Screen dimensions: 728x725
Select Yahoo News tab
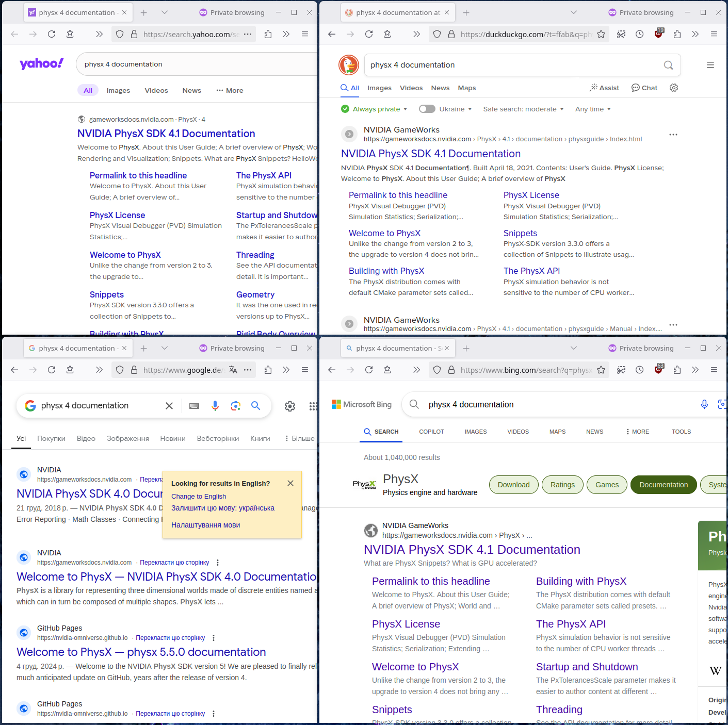(x=192, y=90)
